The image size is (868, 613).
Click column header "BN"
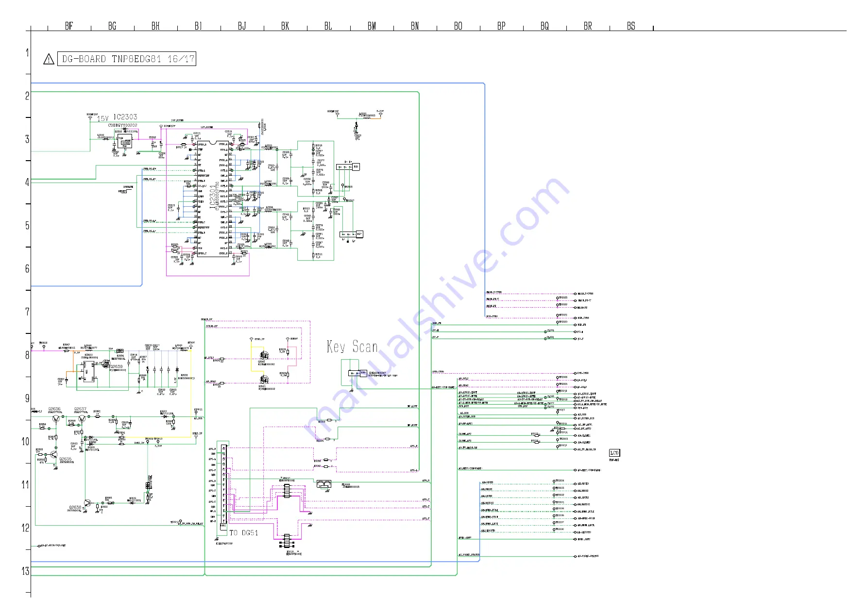pyautogui.click(x=415, y=26)
